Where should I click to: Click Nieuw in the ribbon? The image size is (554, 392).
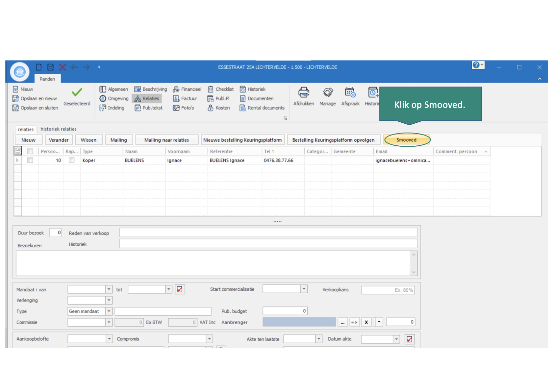(x=23, y=89)
